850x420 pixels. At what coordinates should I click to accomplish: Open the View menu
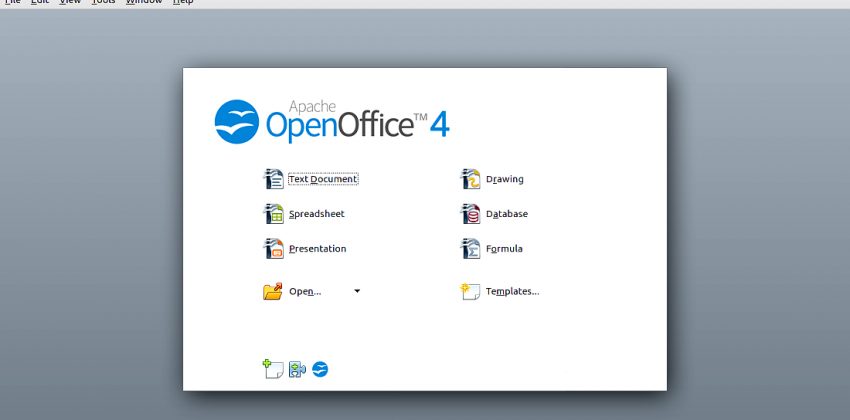pos(70,2)
